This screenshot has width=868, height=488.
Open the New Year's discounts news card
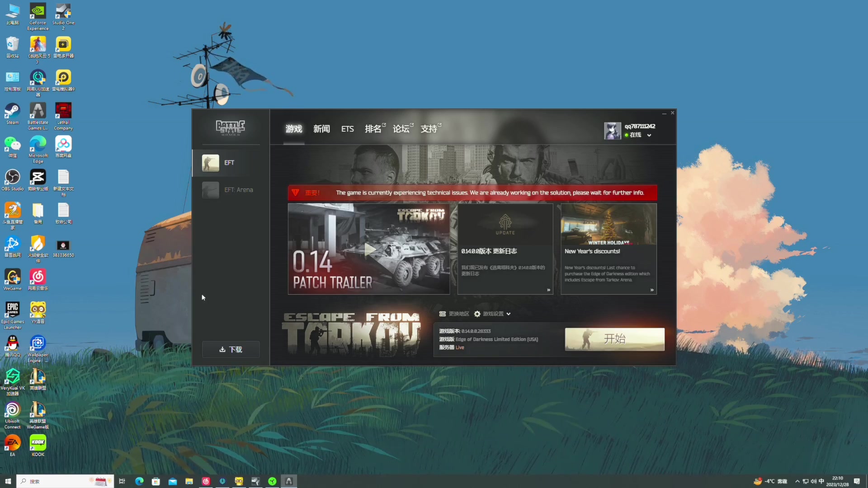coord(609,249)
